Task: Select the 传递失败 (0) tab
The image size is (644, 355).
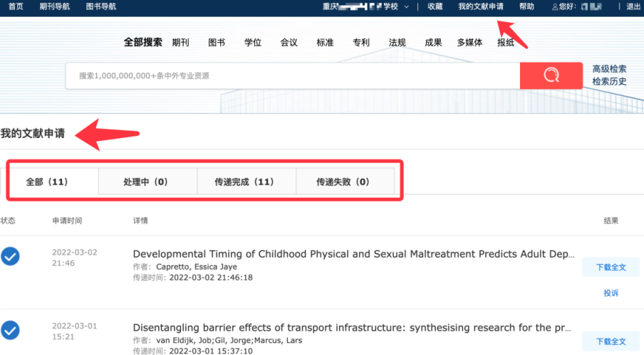Action: click(343, 181)
